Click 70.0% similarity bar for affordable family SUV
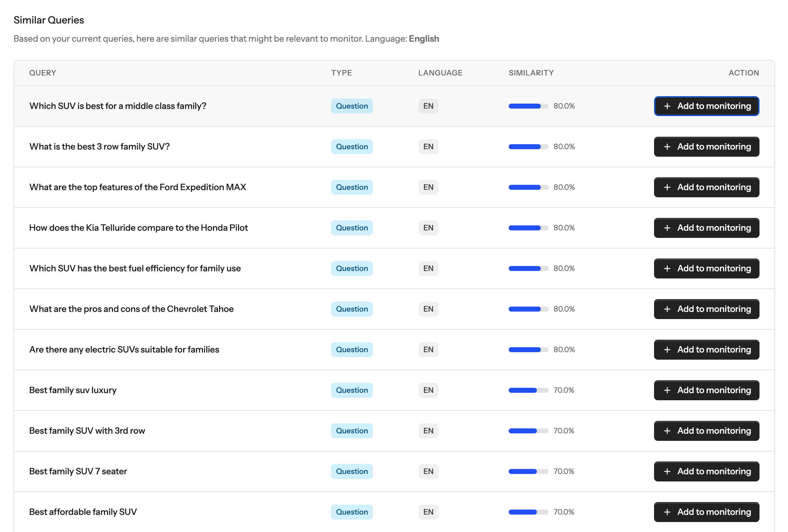Screen dimensions: 788x532 [528, 512]
